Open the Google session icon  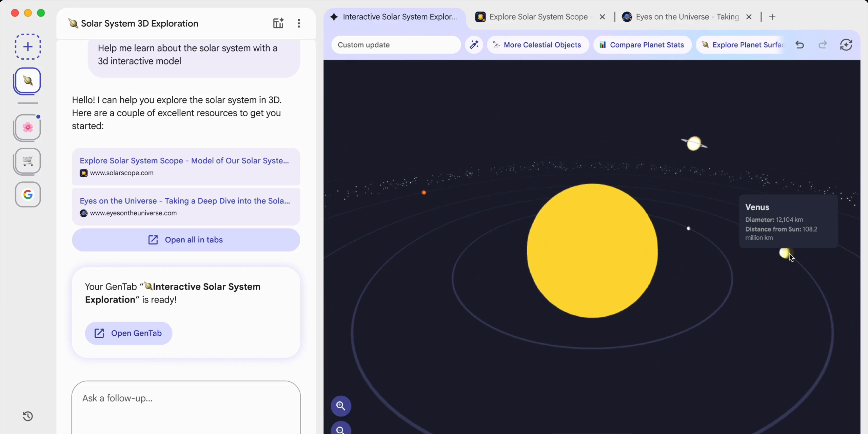pyautogui.click(x=28, y=195)
